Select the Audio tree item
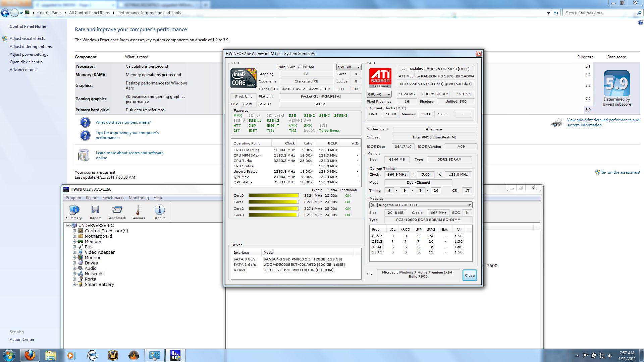 [x=91, y=268]
